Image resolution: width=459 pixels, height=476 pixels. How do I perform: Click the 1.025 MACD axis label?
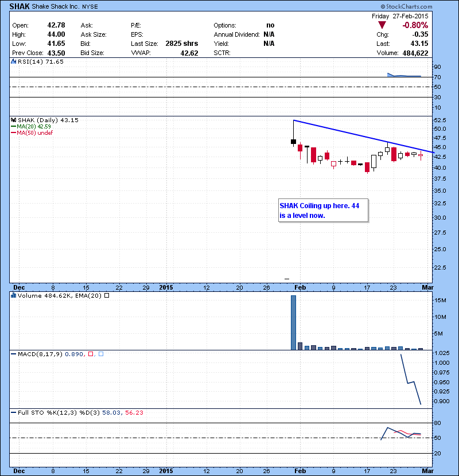point(442,353)
